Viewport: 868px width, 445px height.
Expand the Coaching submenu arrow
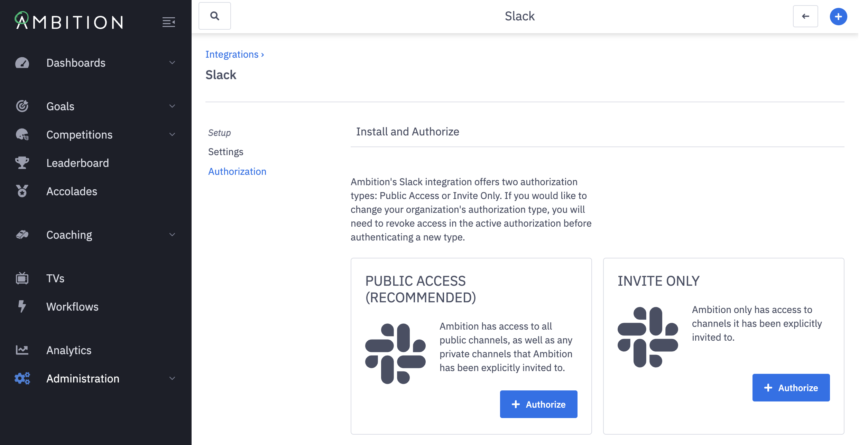[172, 235]
